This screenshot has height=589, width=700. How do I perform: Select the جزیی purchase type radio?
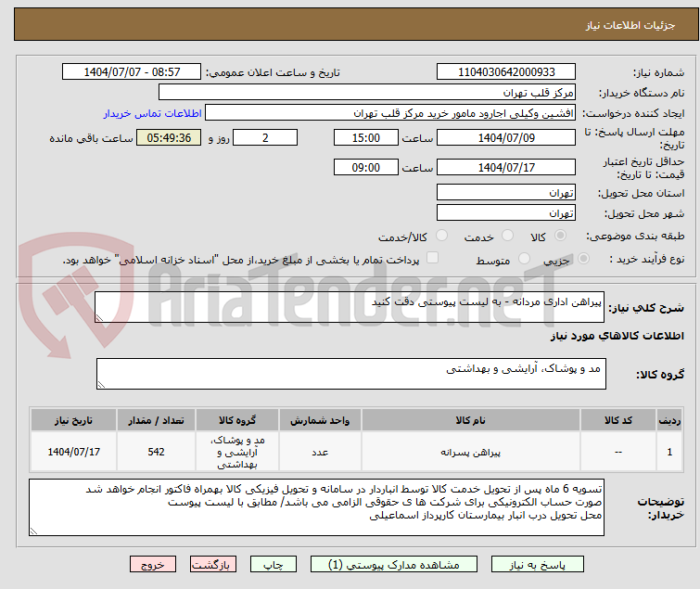coord(583,259)
